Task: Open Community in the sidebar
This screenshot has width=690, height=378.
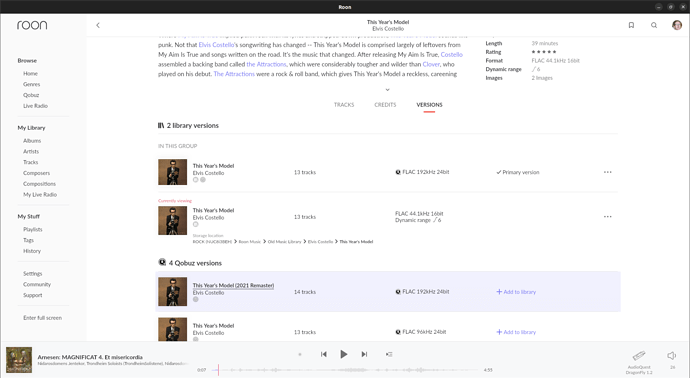Action: pos(37,284)
